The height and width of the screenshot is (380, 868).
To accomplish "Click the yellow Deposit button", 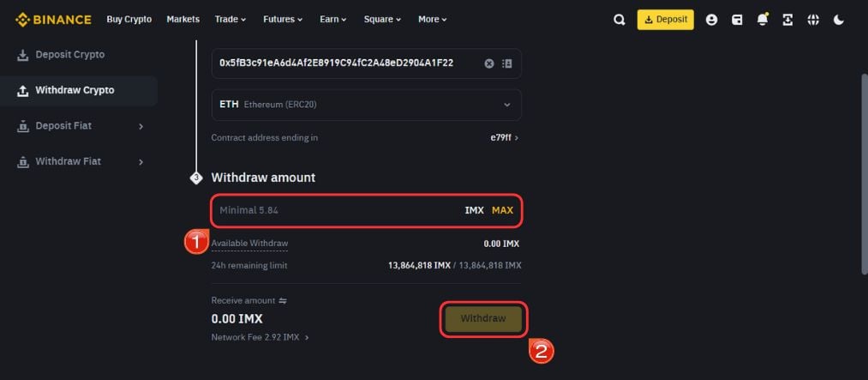I will tap(666, 20).
